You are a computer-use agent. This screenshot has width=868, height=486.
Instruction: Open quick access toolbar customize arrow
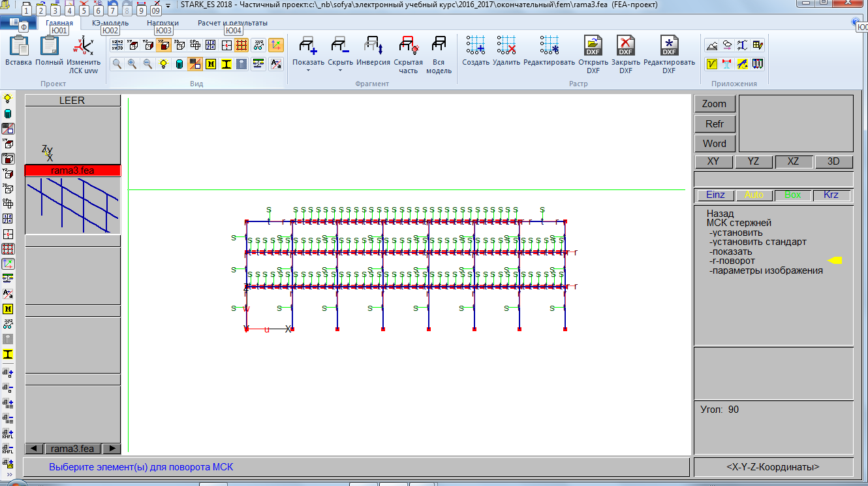click(x=168, y=6)
